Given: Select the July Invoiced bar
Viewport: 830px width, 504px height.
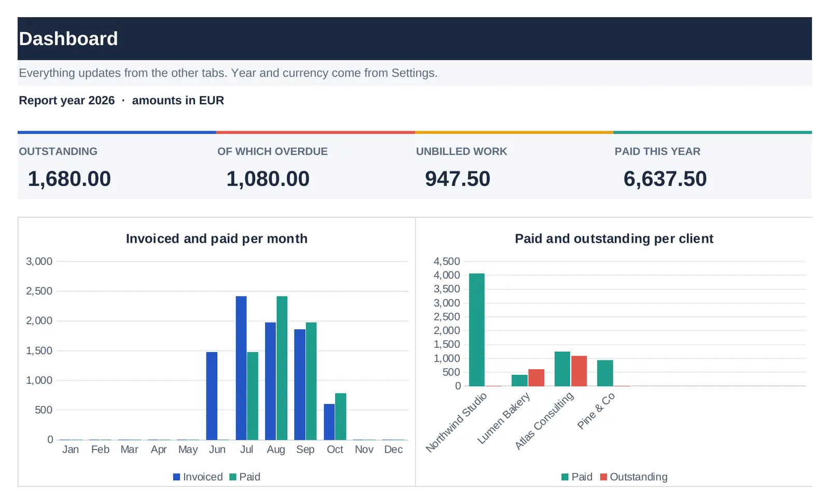Looking at the screenshot, I should [241, 368].
